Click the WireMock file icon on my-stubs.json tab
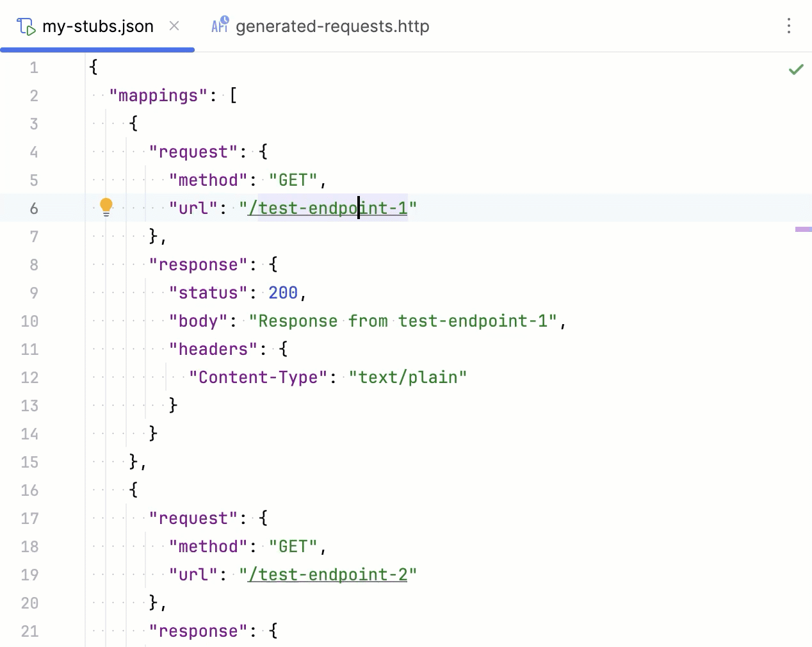Image resolution: width=812 pixels, height=647 pixels. pyautogui.click(x=26, y=26)
